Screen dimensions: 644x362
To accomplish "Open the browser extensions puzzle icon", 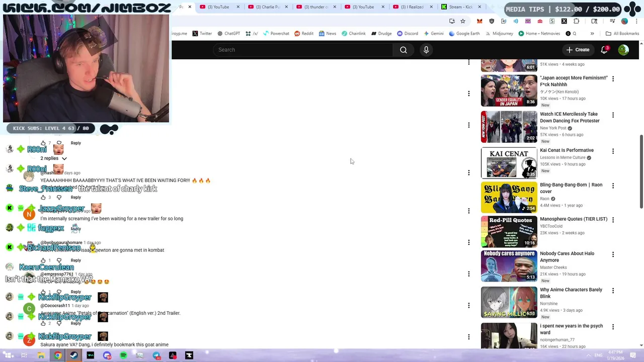I will tap(577, 21).
